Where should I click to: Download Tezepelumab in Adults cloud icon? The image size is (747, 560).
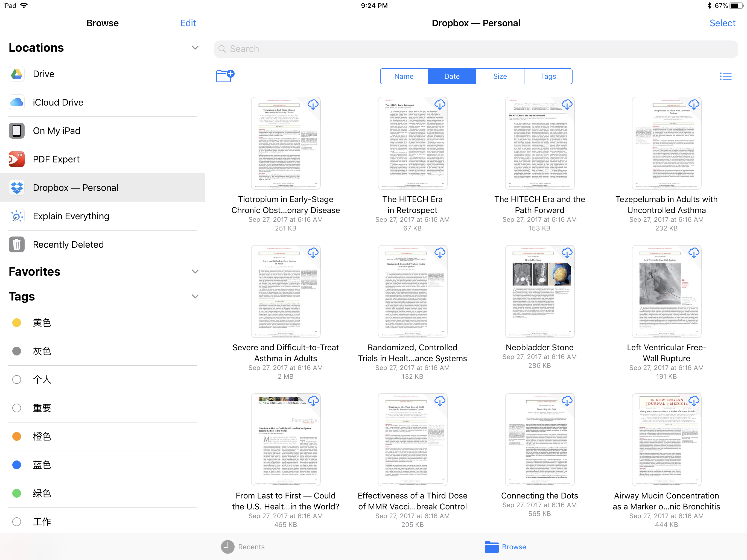tap(694, 105)
